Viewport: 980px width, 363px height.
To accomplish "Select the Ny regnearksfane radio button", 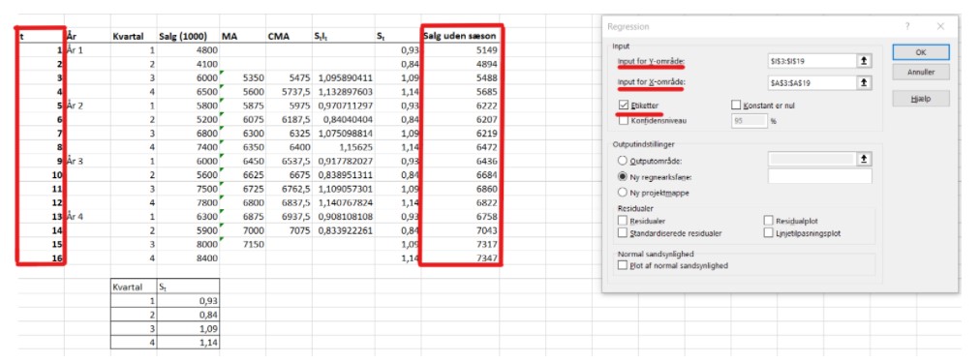I will click(x=623, y=176).
